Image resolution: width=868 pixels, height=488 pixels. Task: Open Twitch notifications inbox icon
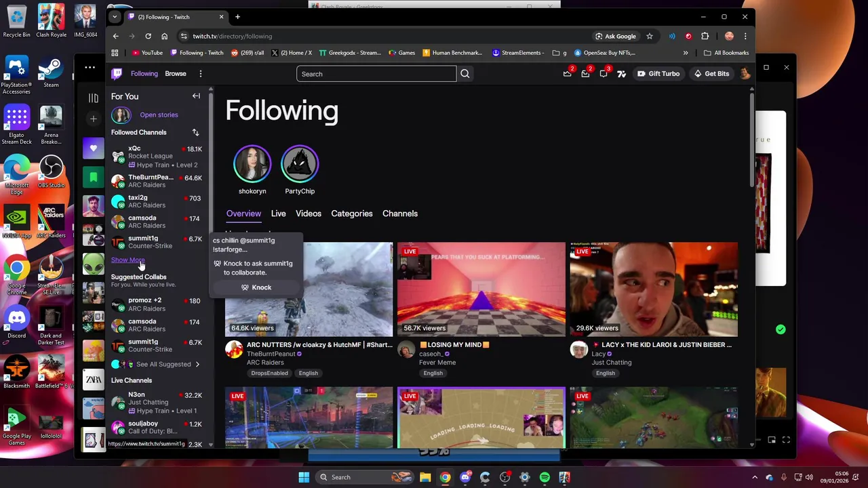585,74
